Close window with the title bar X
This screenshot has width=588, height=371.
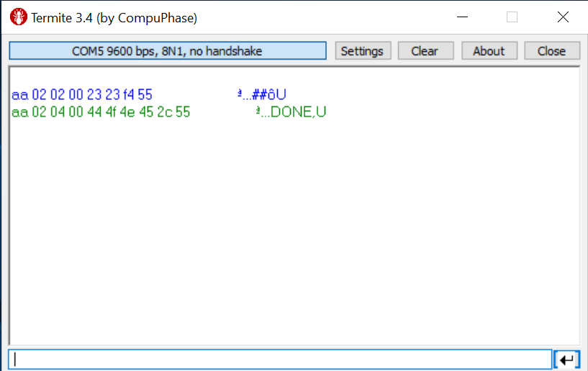coord(562,17)
